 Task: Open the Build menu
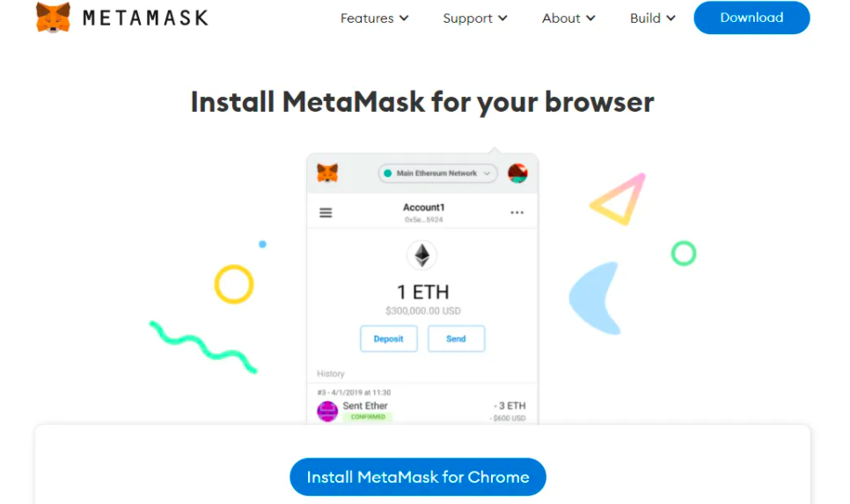pos(653,18)
